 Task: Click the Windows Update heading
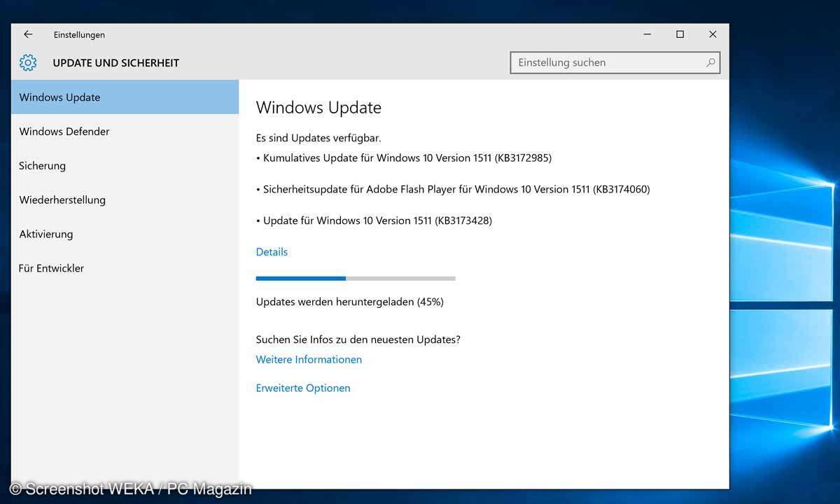(x=318, y=108)
